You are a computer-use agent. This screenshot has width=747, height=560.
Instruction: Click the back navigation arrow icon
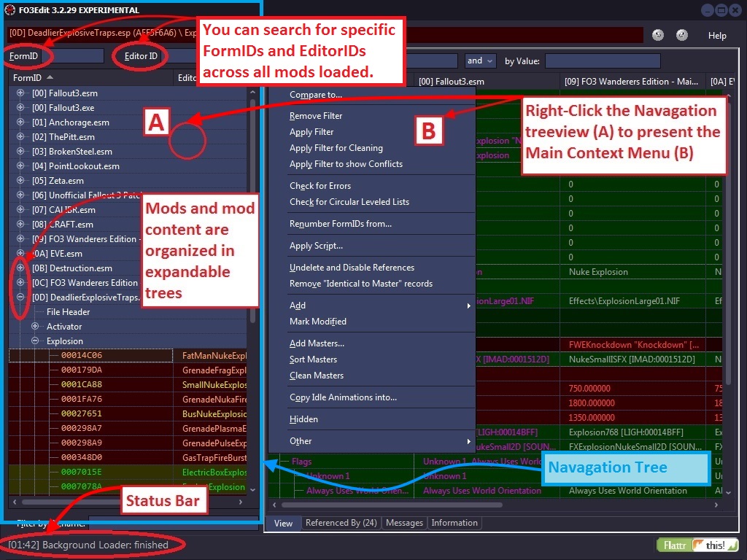click(658, 35)
